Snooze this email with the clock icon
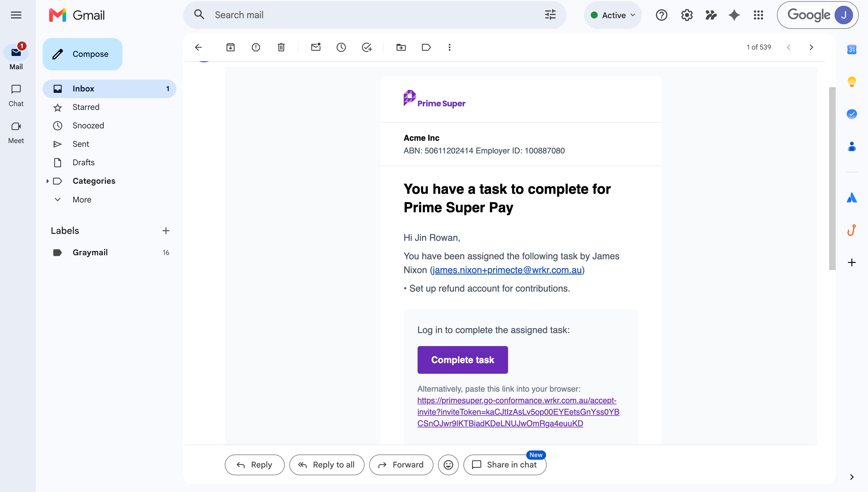The height and width of the screenshot is (492, 868). [x=341, y=47]
